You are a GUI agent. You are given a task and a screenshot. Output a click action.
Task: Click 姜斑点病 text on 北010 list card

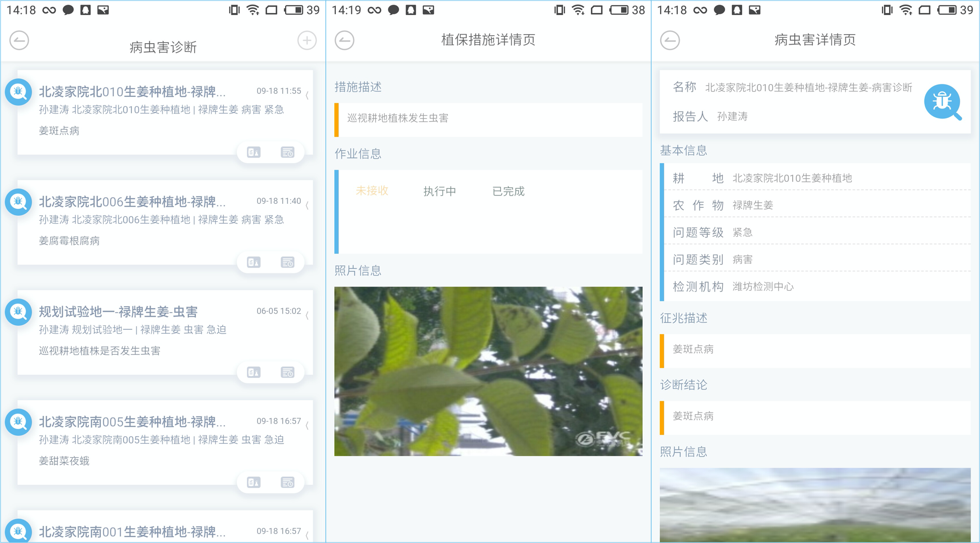[59, 131]
